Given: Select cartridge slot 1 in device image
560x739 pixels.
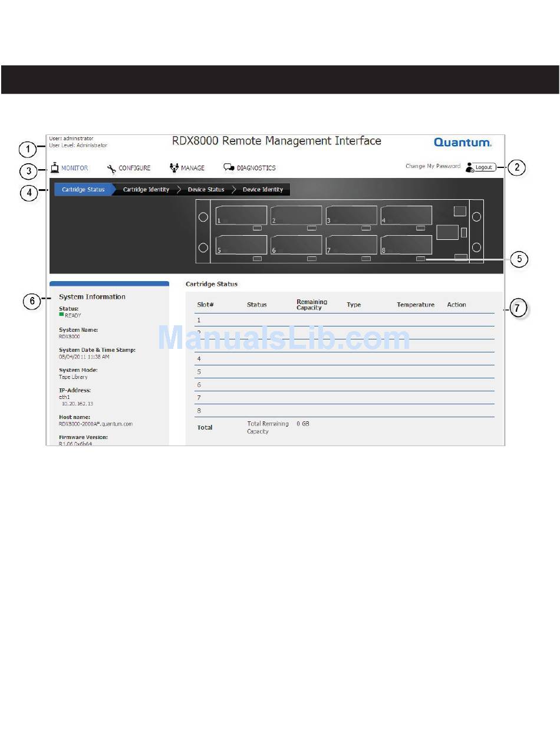Looking at the screenshot, I should click(242, 215).
